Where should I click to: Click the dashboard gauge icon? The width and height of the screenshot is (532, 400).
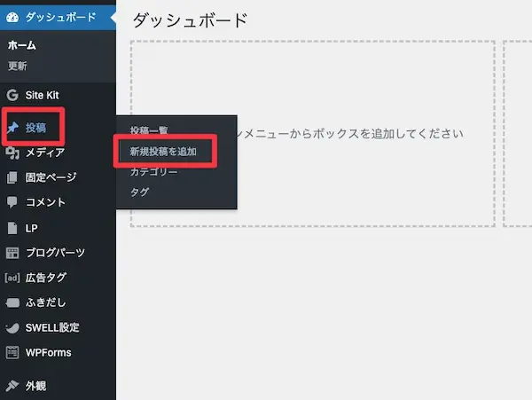(12, 17)
